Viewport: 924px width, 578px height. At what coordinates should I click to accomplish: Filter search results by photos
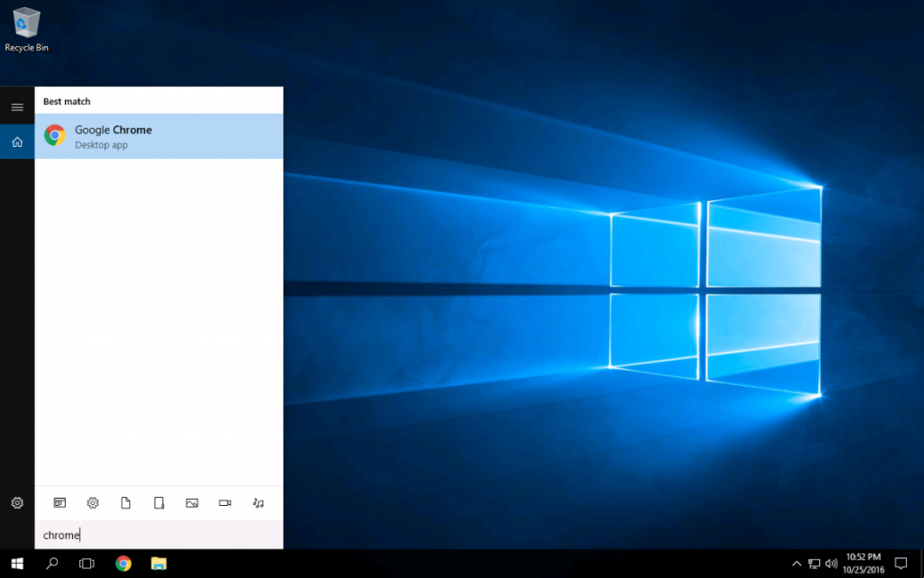[191, 503]
